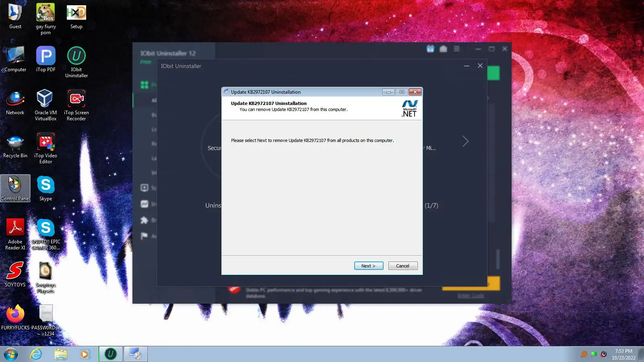Select the puzzle-piece browser extensions sidebar icon
644x362 pixels.
click(144, 220)
